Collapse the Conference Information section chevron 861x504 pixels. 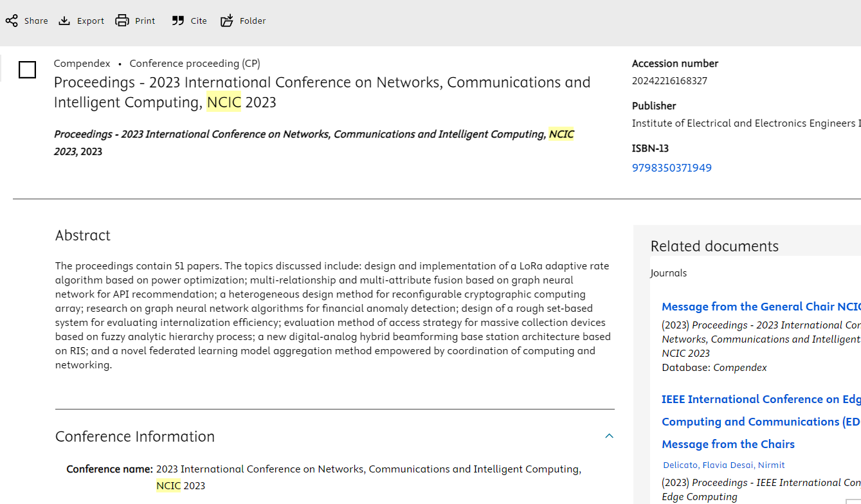(x=609, y=437)
